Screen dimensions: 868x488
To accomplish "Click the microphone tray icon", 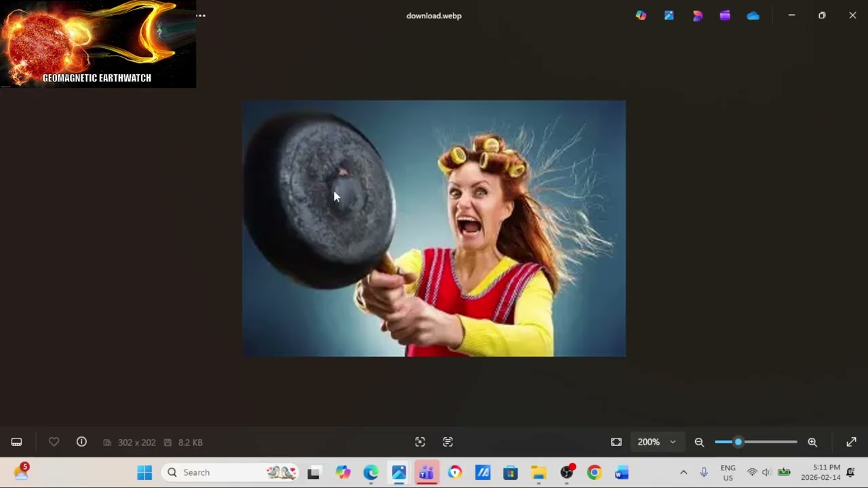I will click(x=704, y=472).
